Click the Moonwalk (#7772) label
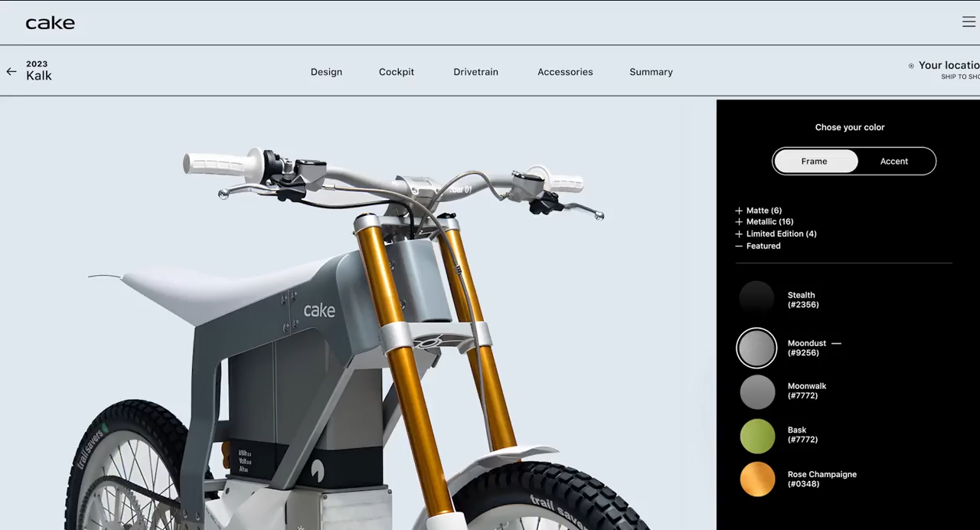 coord(806,391)
